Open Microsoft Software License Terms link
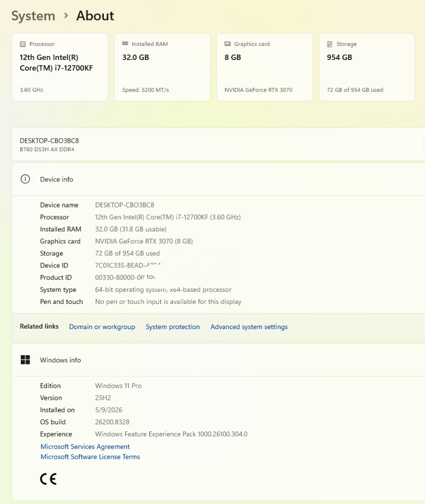 click(x=90, y=457)
